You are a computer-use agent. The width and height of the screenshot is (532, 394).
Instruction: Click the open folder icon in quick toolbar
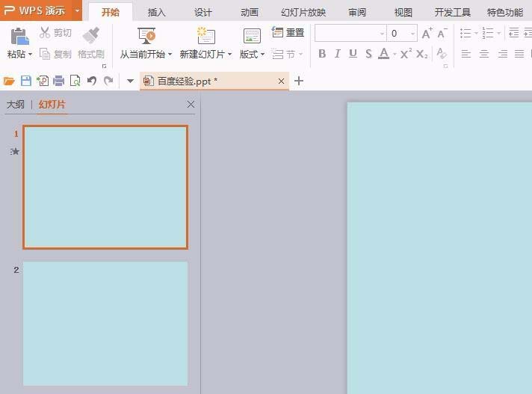pos(9,81)
